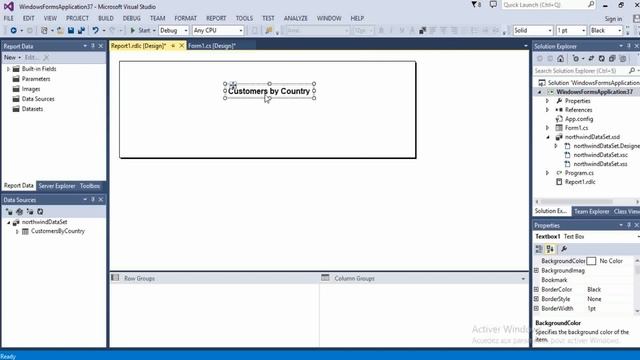Open the Column Groups dropdown arrow
The width and height of the screenshot is (640, 360).
click(x=523, y=279)
